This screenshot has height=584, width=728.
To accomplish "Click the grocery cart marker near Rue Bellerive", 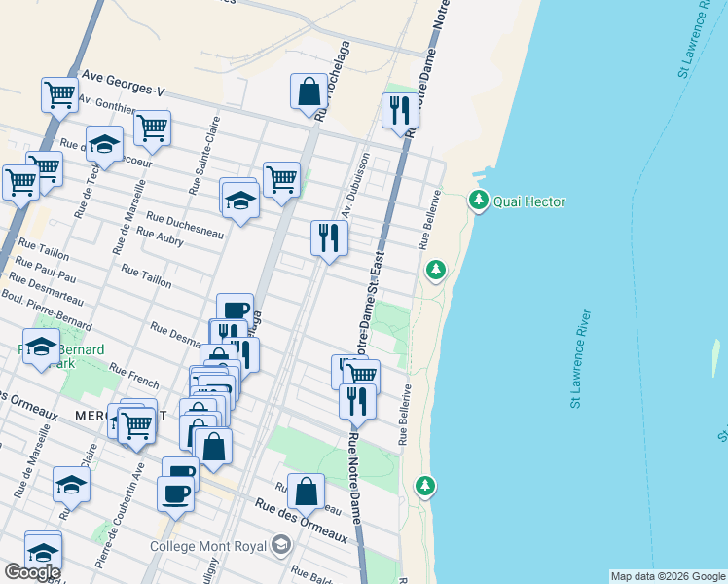I will click(363, 373).
